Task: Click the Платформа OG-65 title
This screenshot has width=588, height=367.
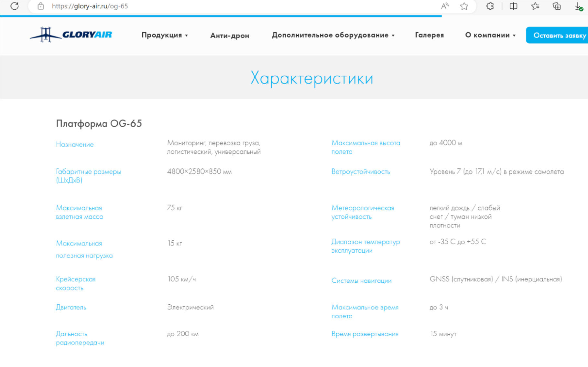Action: click(x=99, y=123)
